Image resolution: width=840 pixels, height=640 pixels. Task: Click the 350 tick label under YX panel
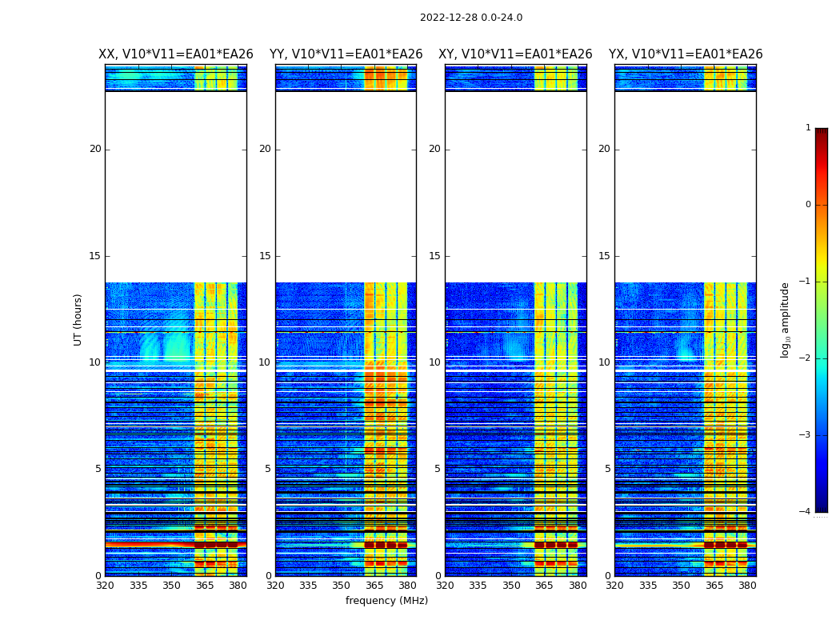click(681, 586)
